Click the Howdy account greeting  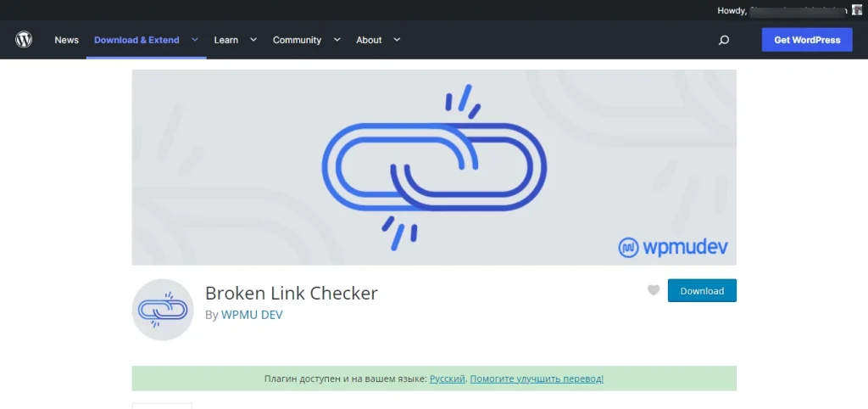pos(782,10)
